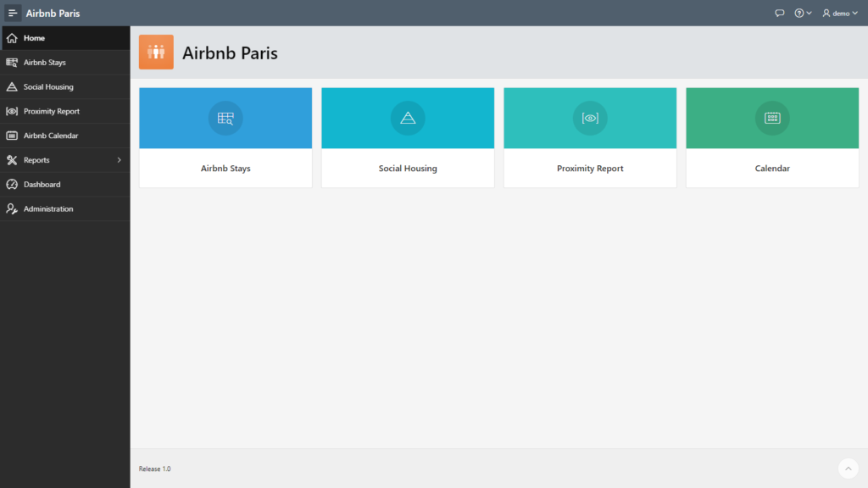Screen dimensions: 868x488
Task: Open the Calendar card label
Action: [x=772, y=169]
